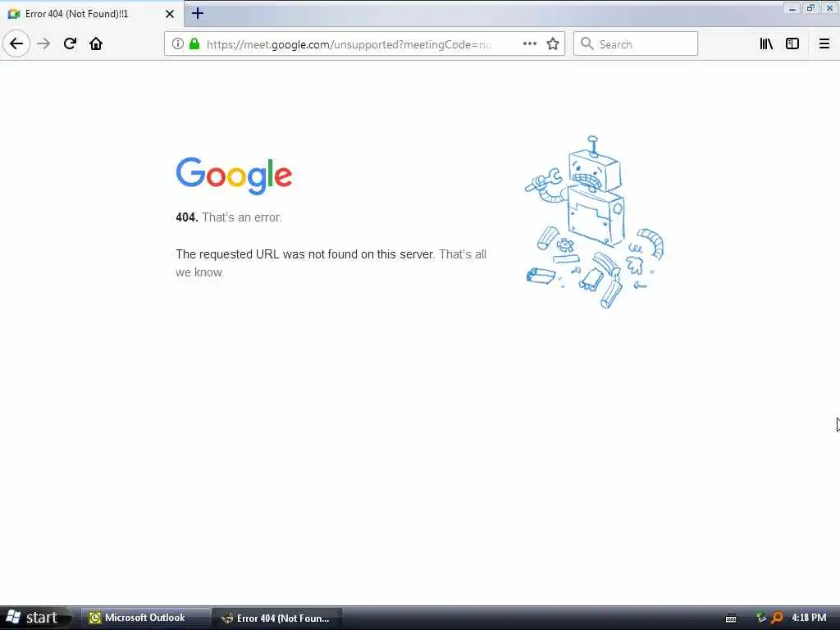Open the Windows start menu
The width and height of the screenshot is (840, 630).
pos(35,618)
